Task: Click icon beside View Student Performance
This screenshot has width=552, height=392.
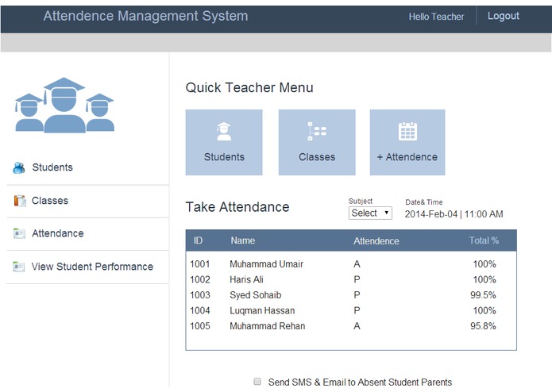Action: (x=18, y=267)
